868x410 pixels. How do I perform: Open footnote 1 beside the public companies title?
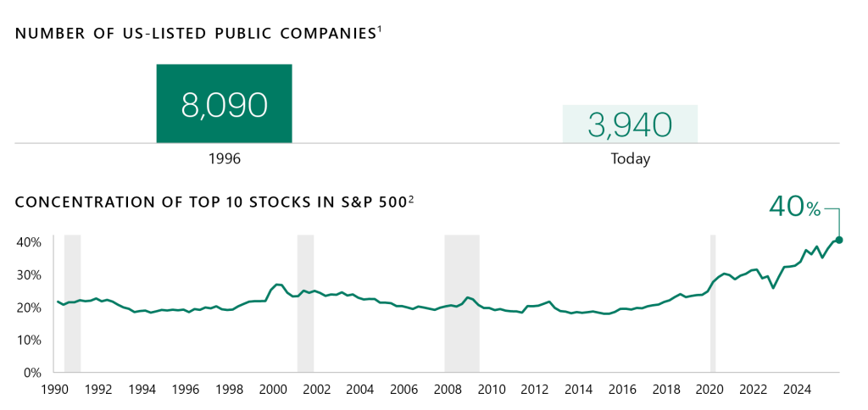(x=380, y=29)
